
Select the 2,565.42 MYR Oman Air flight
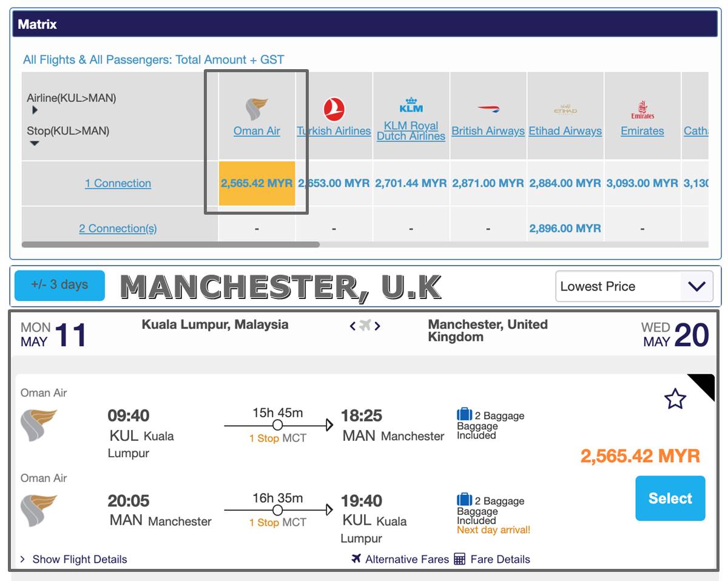tap(670, 499)
